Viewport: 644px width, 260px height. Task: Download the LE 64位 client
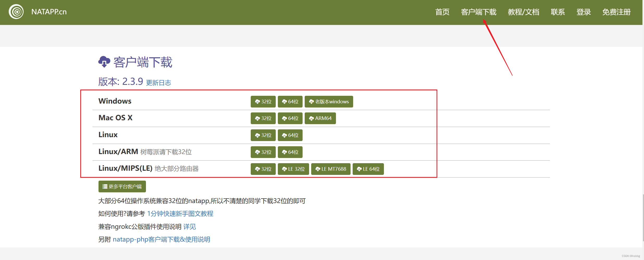tap(368, 169)
